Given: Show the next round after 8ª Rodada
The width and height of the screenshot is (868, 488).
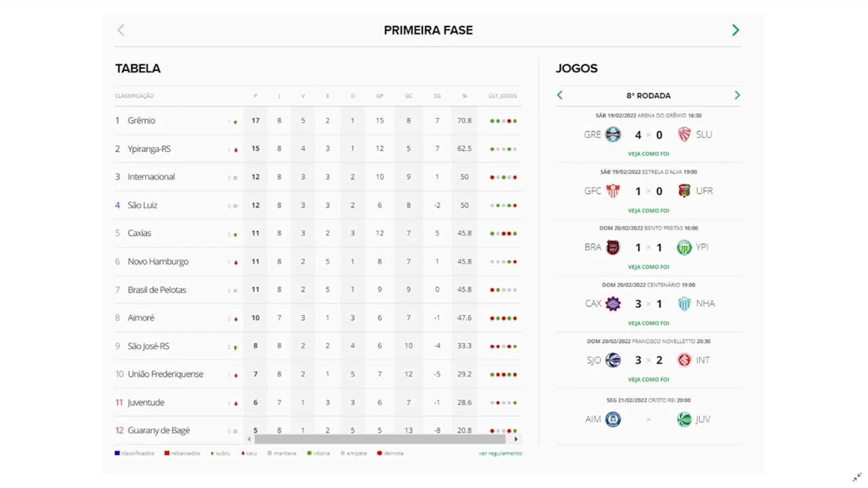Looking at the screenshot, I should click(737, 96).
